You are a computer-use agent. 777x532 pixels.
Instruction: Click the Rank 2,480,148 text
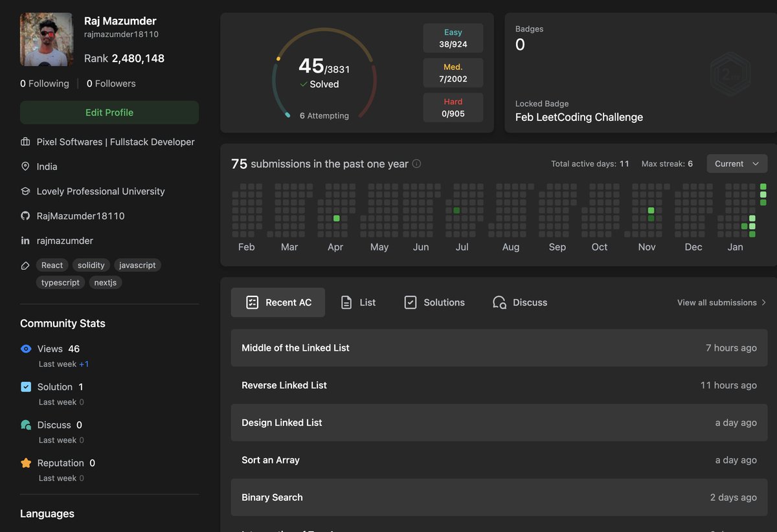click(x=124, y=58)
